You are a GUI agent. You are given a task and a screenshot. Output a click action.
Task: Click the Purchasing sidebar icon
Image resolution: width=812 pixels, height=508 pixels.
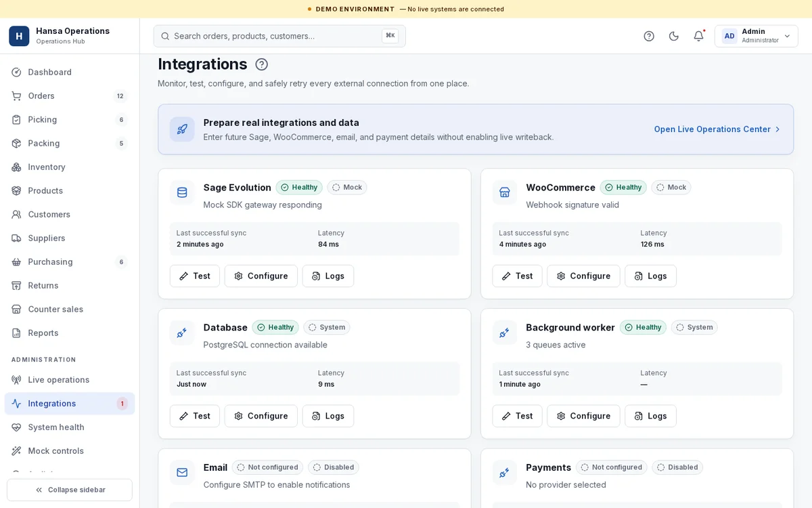click(16, 262)
